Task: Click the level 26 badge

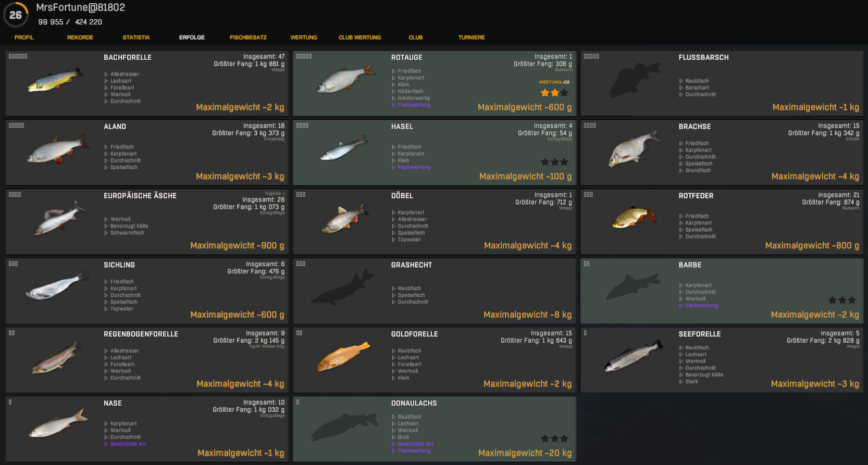Action: point(16,15)
